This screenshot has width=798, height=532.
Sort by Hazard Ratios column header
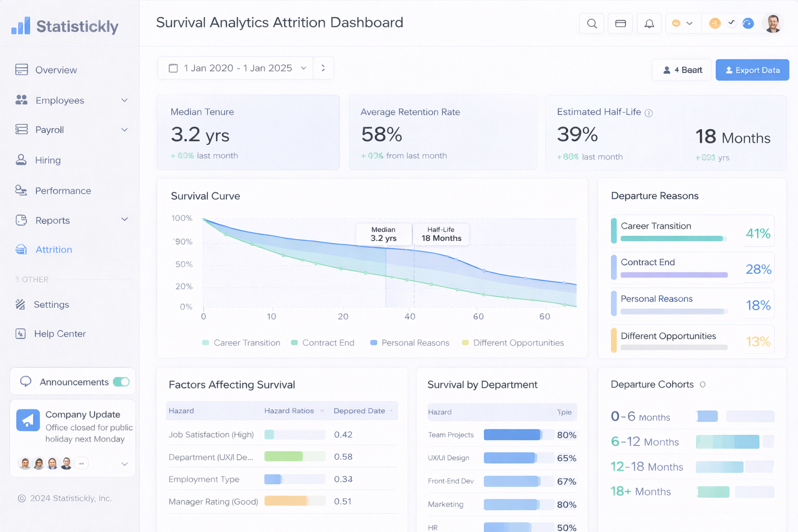pos(289,410)
